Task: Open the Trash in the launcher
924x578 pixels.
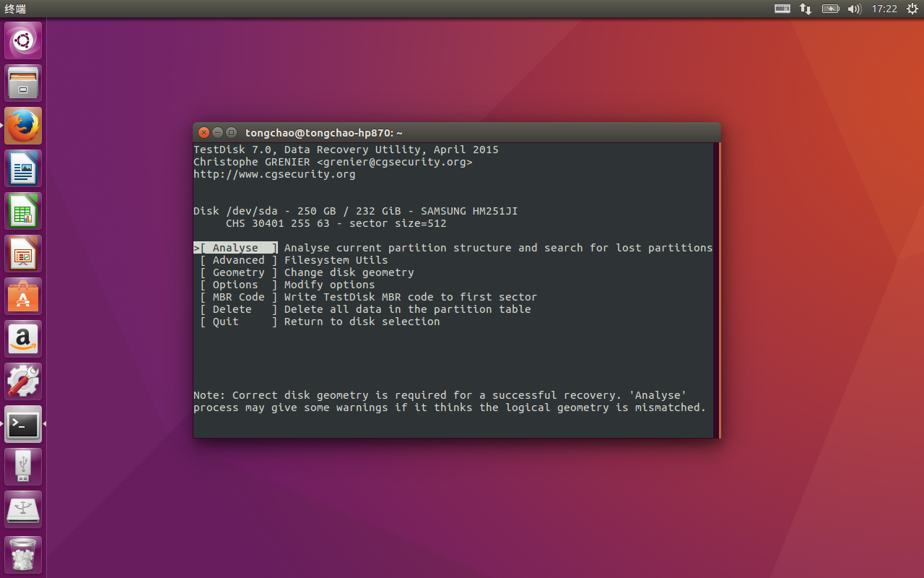Action: 23,554
